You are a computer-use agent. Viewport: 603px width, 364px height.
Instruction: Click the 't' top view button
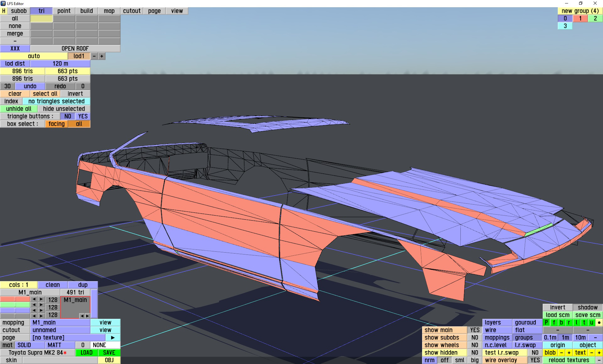tap(584, 322)
